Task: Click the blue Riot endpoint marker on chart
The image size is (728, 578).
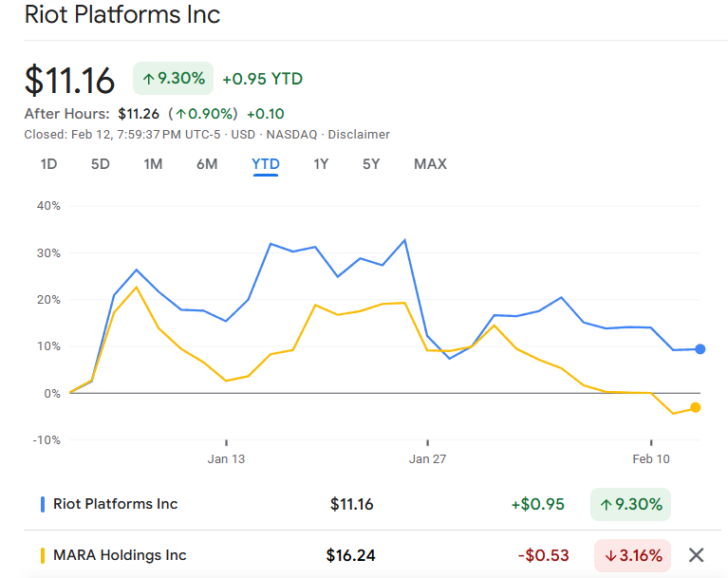Action: point(700,349)
